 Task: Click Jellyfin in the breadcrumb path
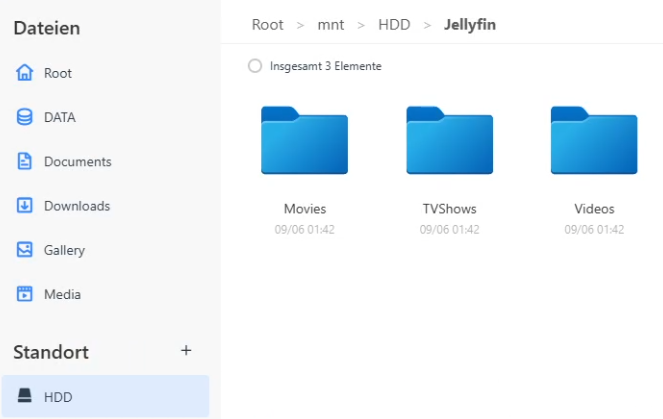click(x=470, y=25)
